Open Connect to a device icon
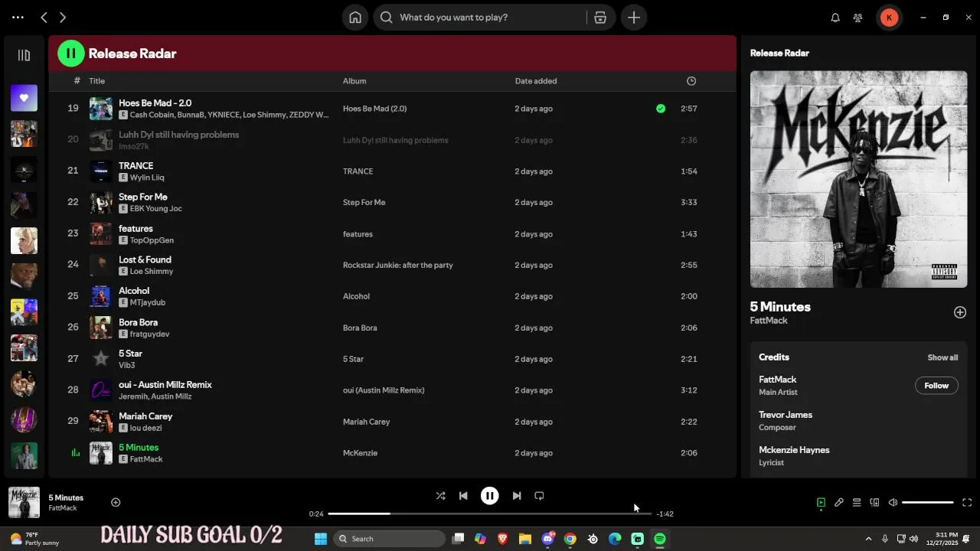The width and height of the screenshot is (980, 551). (875, 503)
